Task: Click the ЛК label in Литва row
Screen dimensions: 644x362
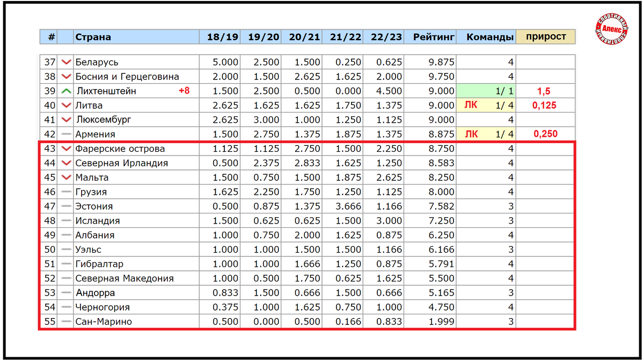Action: 471,106
